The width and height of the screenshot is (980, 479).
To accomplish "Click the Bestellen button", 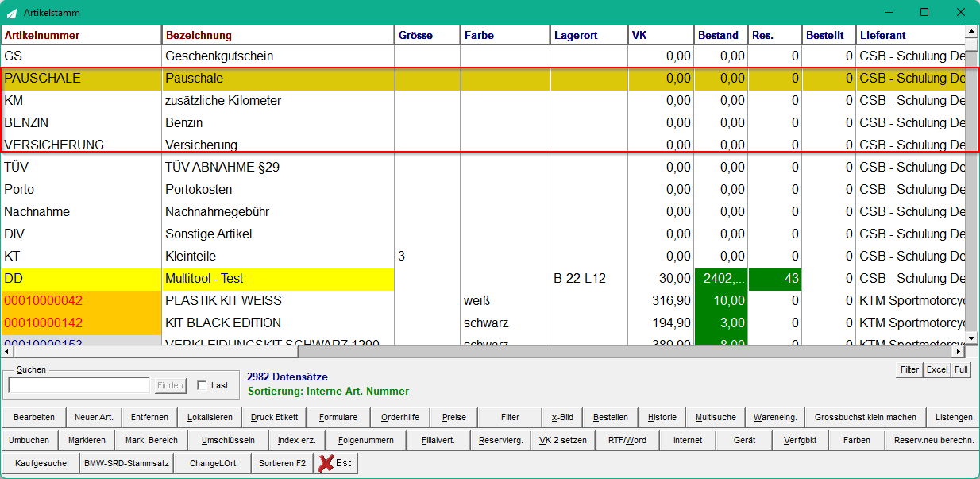I will click(611, 417).
